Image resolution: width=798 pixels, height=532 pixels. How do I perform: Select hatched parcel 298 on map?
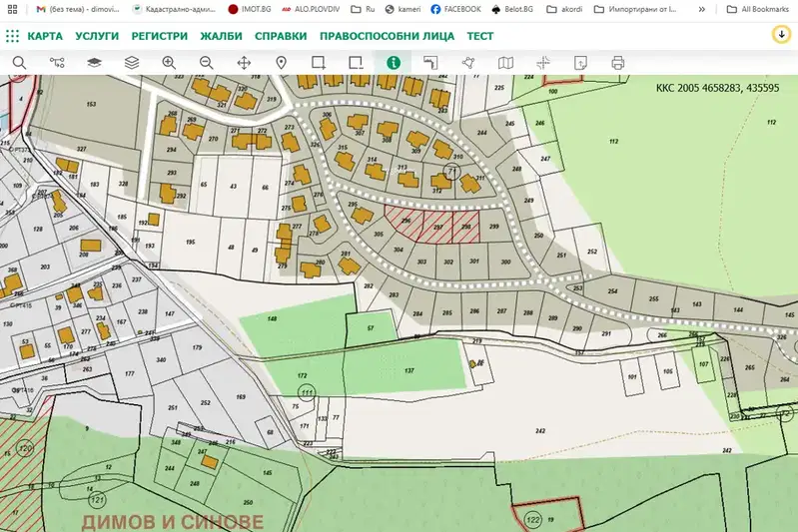pos(466,227)
